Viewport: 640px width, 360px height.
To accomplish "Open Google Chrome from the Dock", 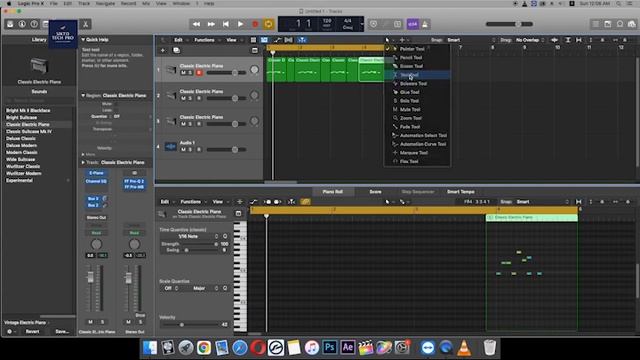I will 204,348.
